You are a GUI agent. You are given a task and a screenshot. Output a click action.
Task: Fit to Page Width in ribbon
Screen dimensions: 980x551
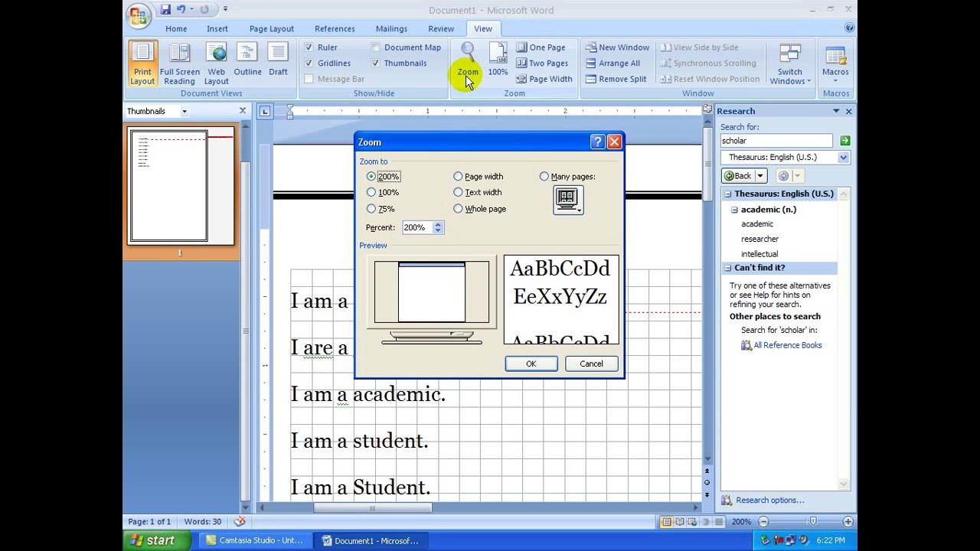tap(544, 79)
